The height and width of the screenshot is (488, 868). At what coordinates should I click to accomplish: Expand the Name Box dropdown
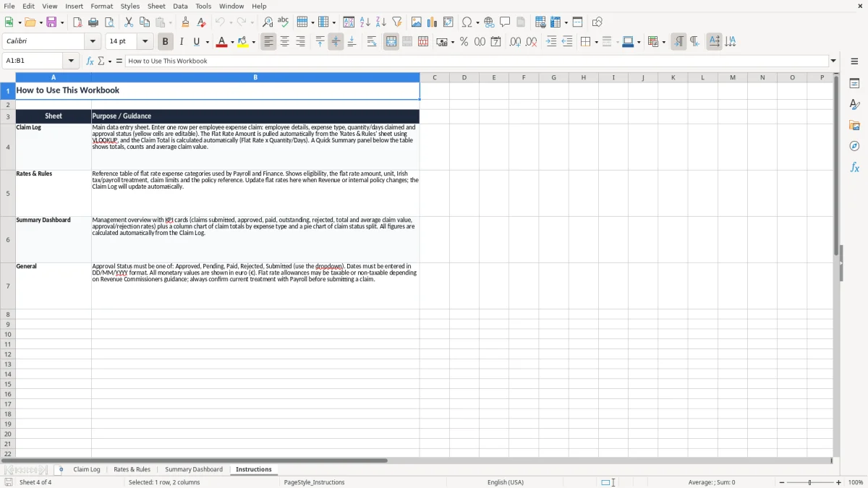point(71,61)
